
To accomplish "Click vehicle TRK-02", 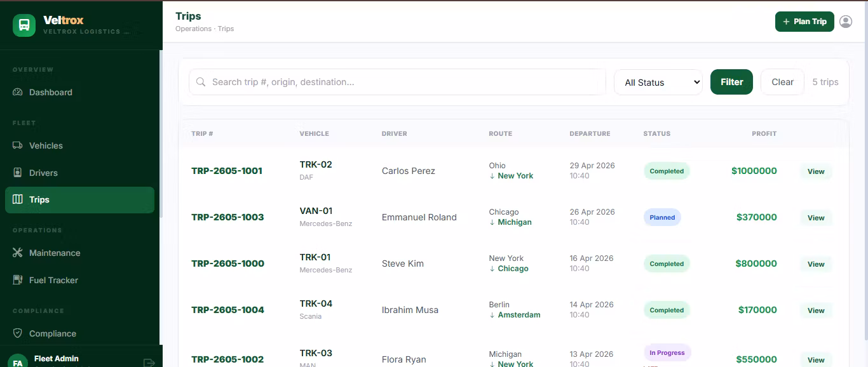I will coord(316,164).
